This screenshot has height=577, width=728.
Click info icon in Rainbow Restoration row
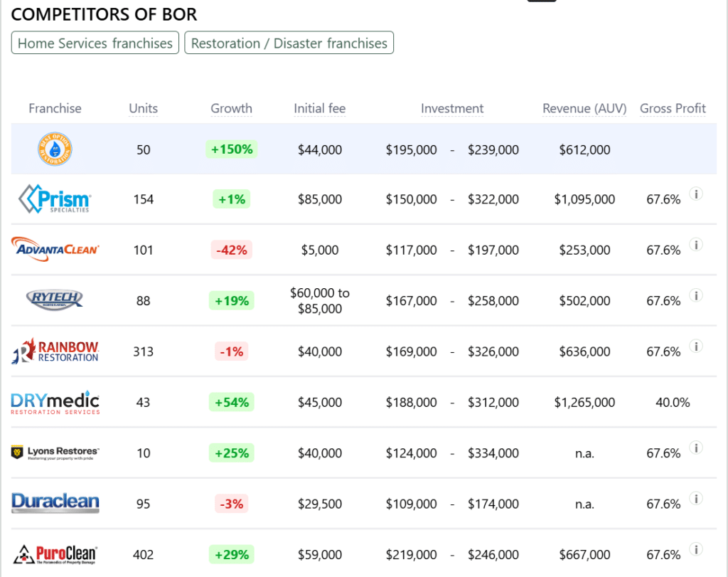pos(695,346)
